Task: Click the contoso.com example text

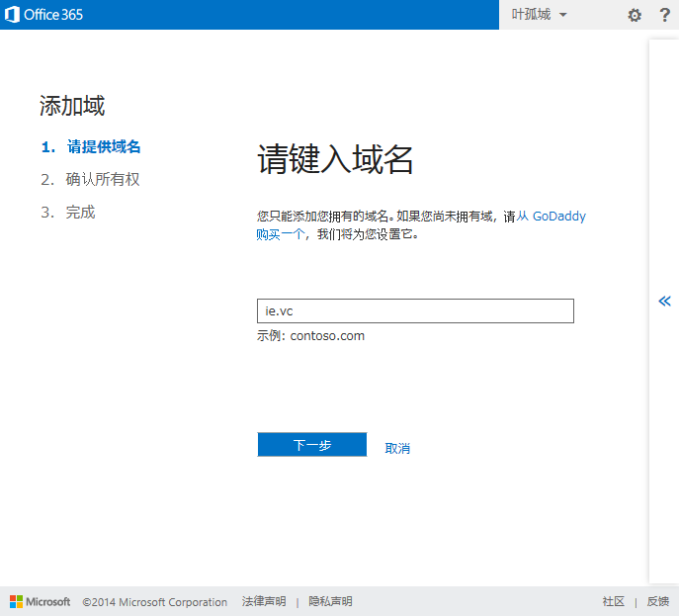Action: point(327,336)
